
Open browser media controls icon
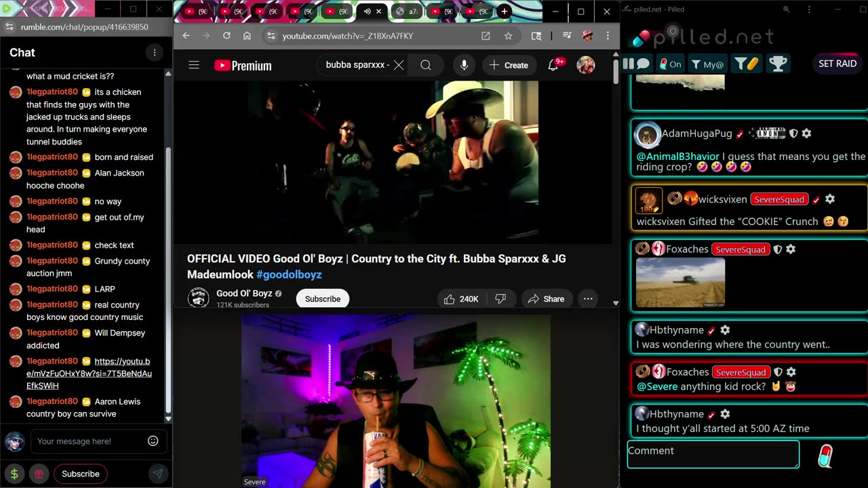tap(567, 36)
